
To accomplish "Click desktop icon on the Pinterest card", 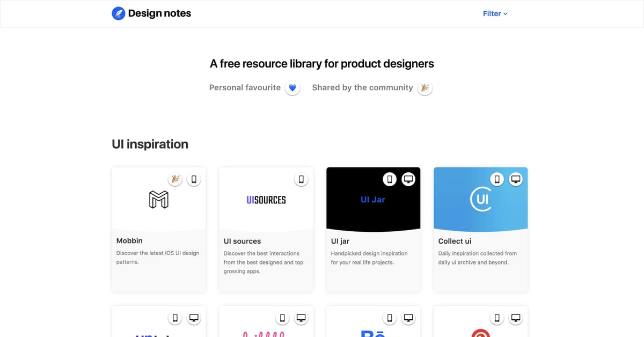I will pos(516,318).
